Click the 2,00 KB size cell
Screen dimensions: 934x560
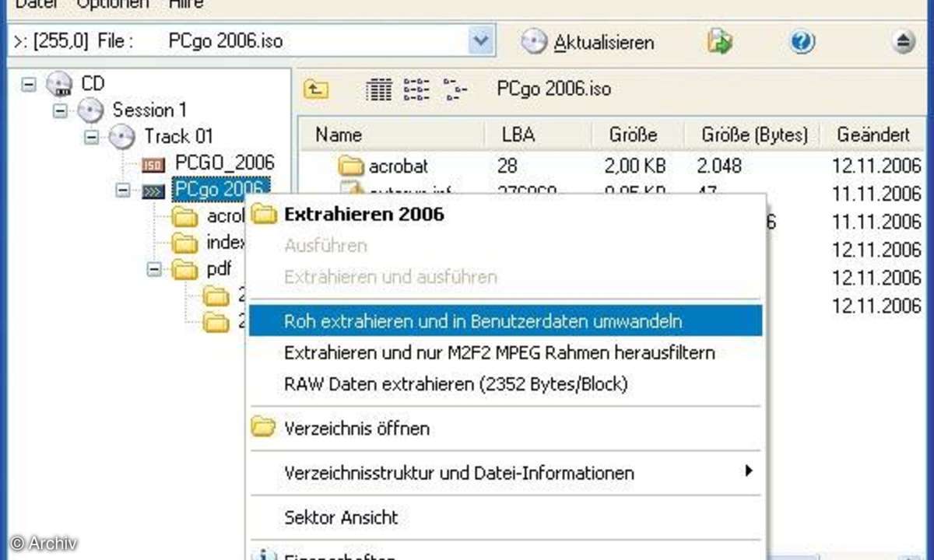pos(636,166)
